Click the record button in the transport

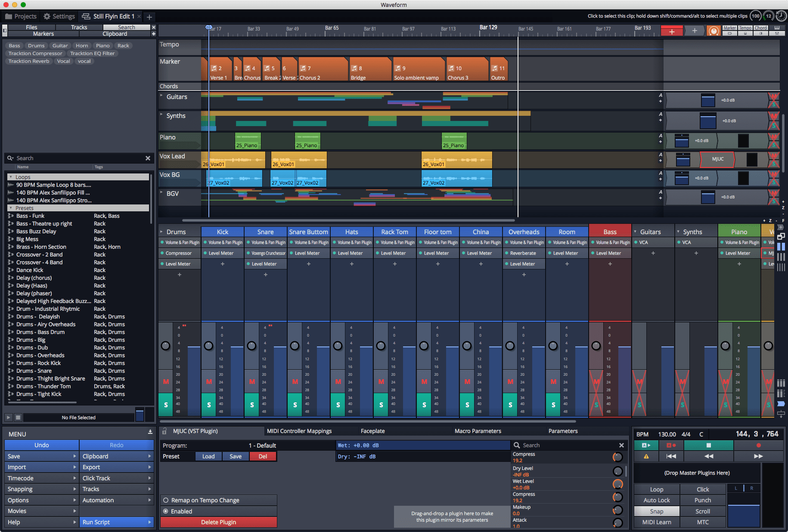click(x=759, y=445)
